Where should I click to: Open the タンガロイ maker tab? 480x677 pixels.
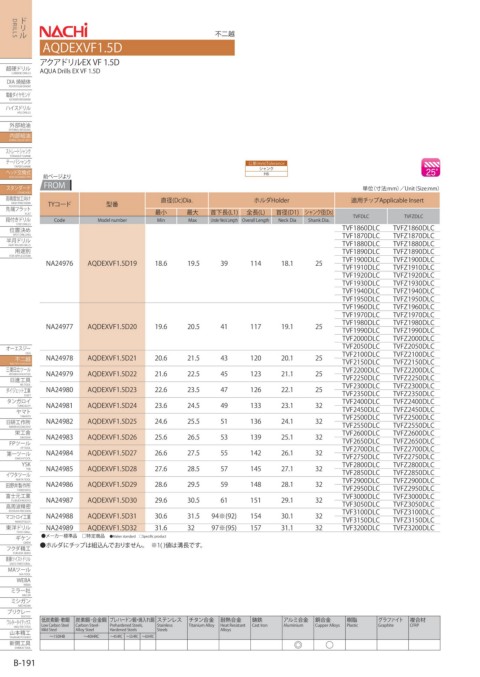point(16,402)
